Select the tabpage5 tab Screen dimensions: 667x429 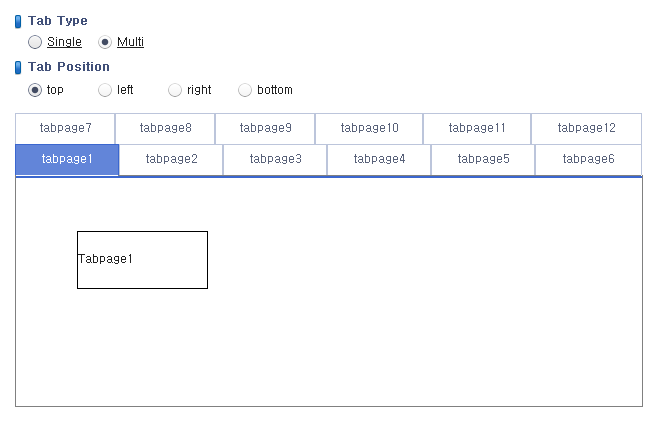pos(483,159)
